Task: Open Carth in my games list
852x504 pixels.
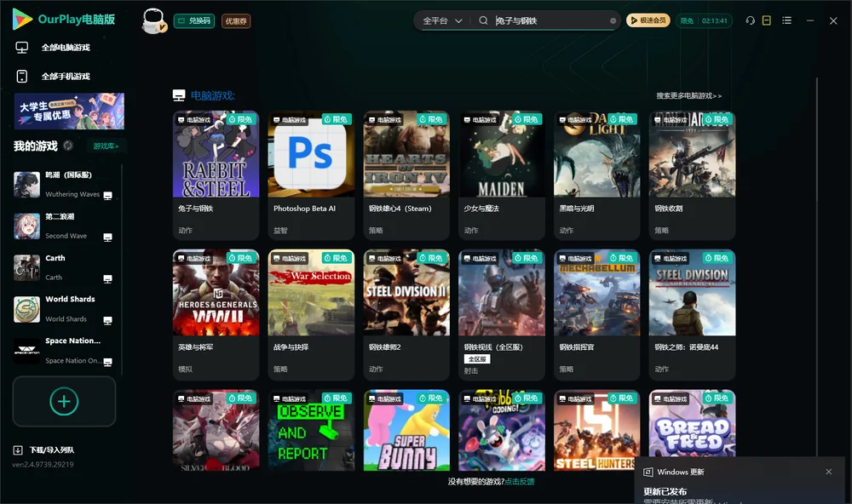Action: tap(64, 267)
